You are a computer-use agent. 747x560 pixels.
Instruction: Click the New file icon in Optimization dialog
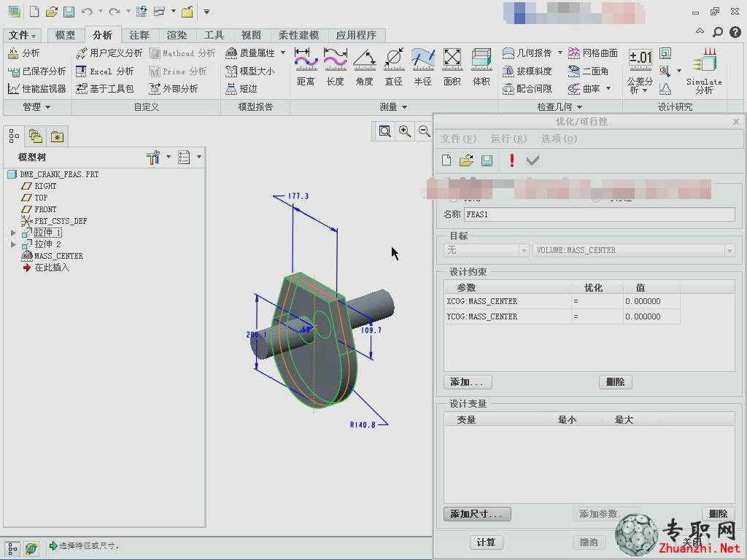(x=446, y=160)
